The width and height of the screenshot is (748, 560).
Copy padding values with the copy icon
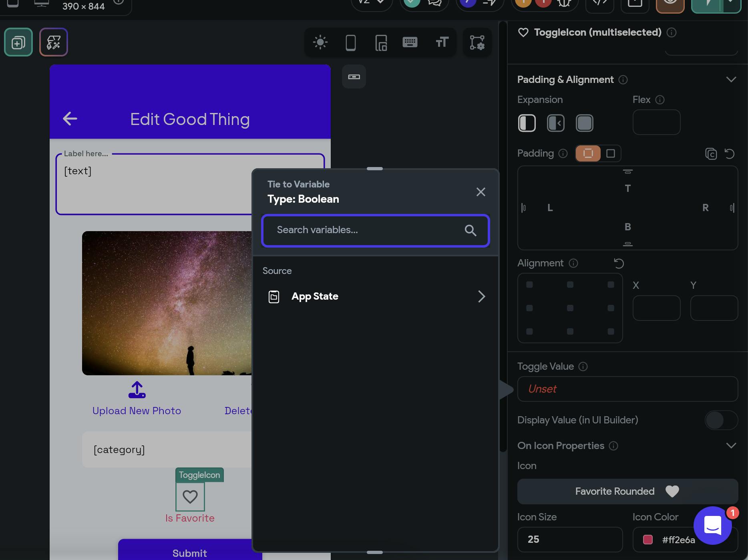(711, 154)
